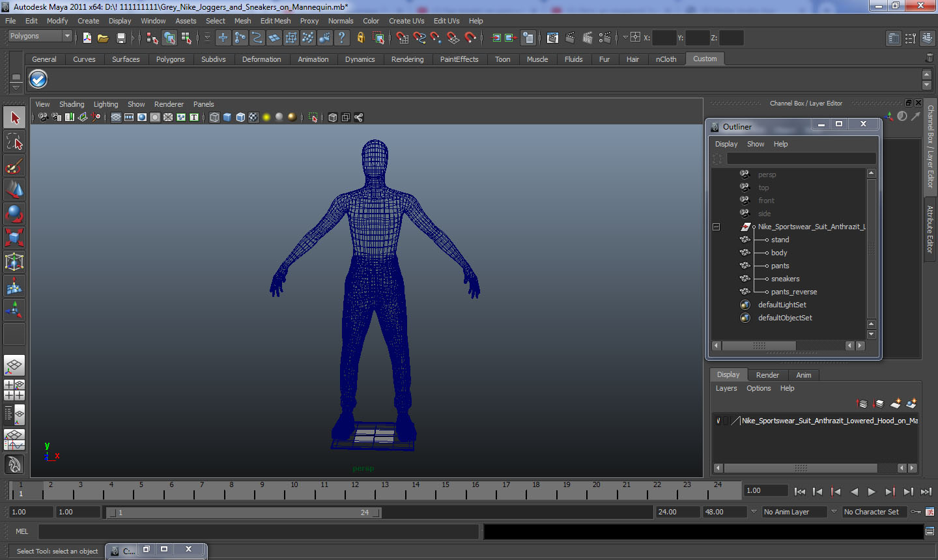The image size is (938, 560).
Task: Toggle textured display checker icon
Action: coord(253,117)
